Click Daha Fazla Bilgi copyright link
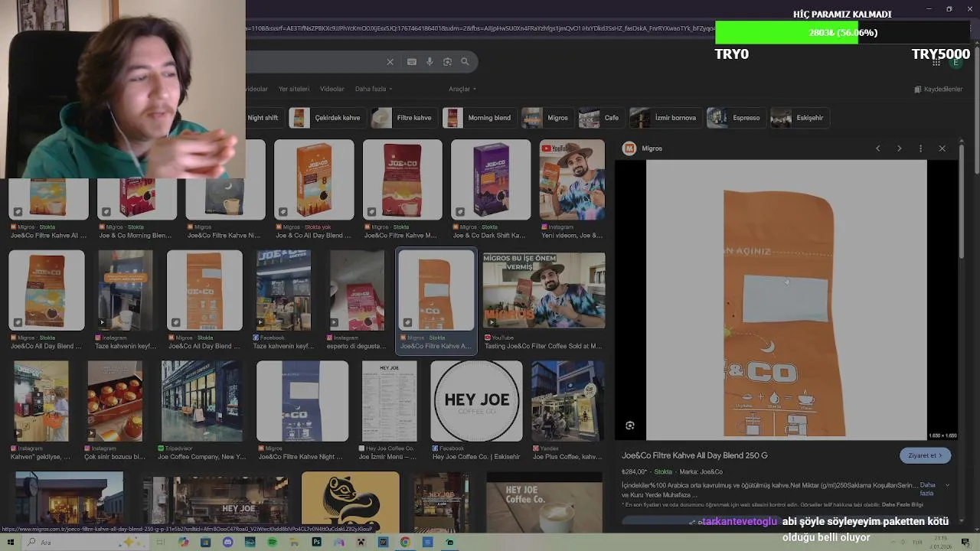Image resolution: width=980 pixels, height=551 pixels. click(x=902, y=505)
